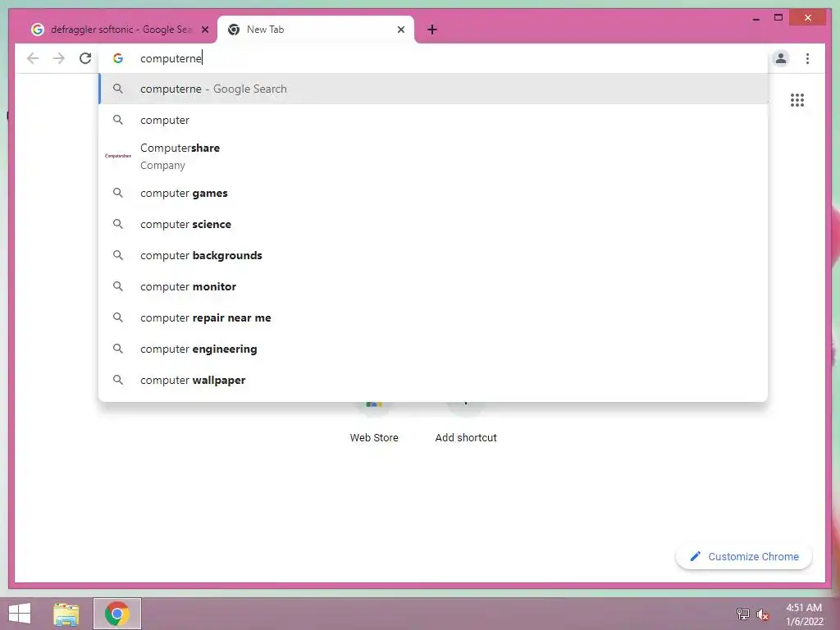Select the New Tab tab

pyautogui.click(x=316, y=30)
